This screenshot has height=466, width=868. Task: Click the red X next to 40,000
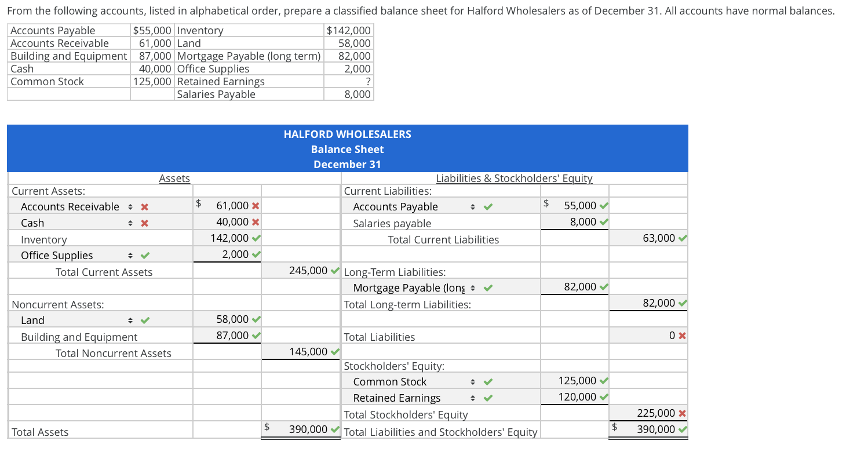click(256, 222)
